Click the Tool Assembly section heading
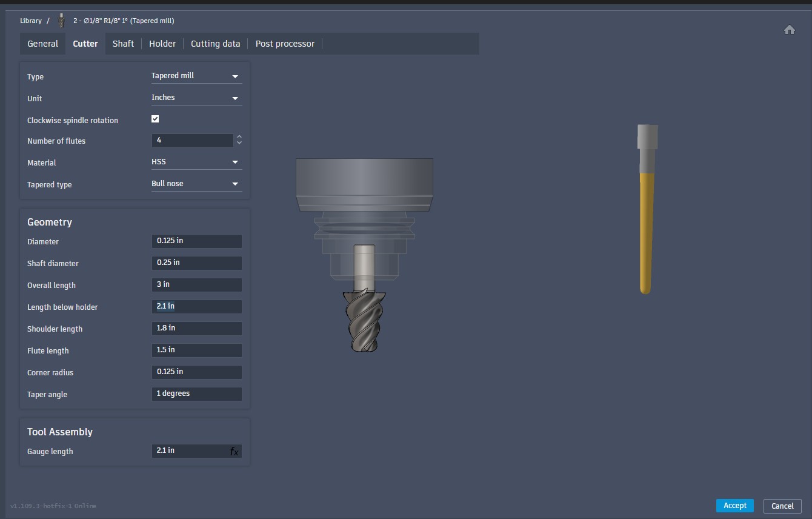The height and width of the screenshot is (519, 812). tap(60, 432)
